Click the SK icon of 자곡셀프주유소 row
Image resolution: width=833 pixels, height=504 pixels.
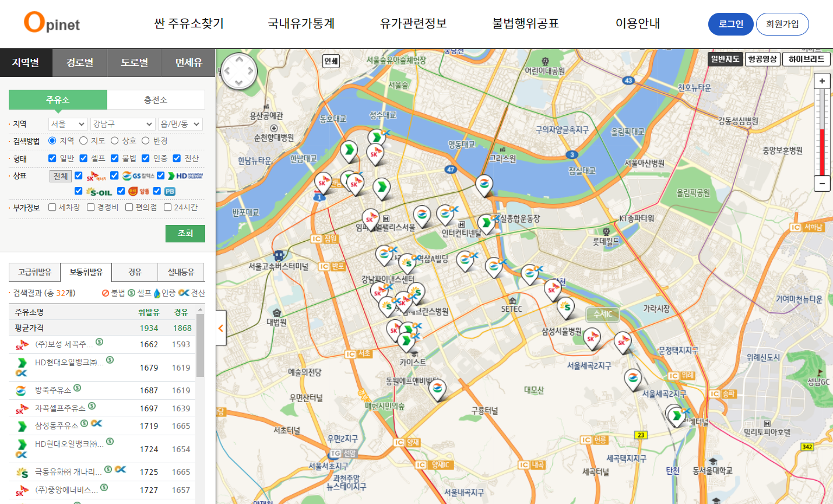coord(22,408)
